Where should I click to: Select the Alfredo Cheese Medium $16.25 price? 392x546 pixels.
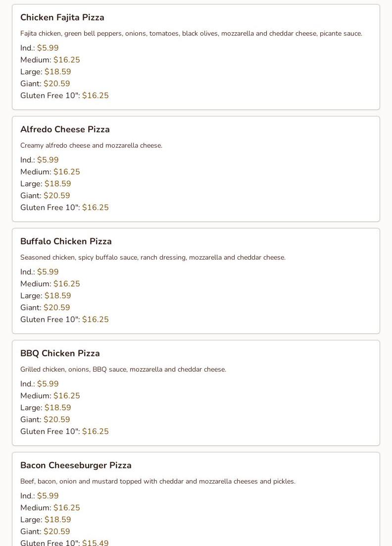coord(67,172)
